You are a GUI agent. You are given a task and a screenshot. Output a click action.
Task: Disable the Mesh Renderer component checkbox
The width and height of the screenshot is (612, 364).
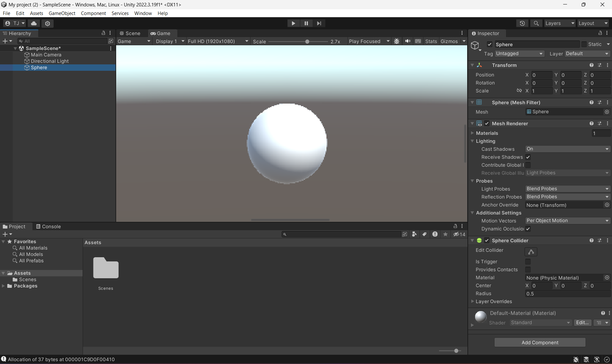pos(487,123)
